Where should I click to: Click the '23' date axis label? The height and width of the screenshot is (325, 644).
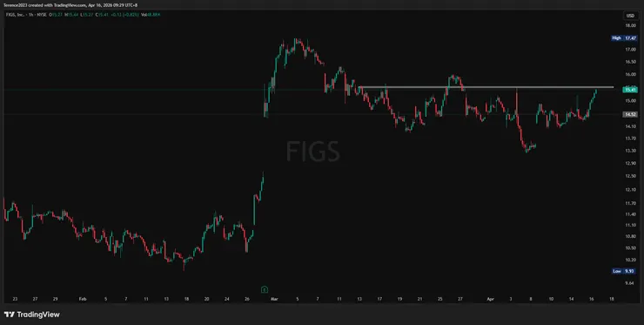15,299
